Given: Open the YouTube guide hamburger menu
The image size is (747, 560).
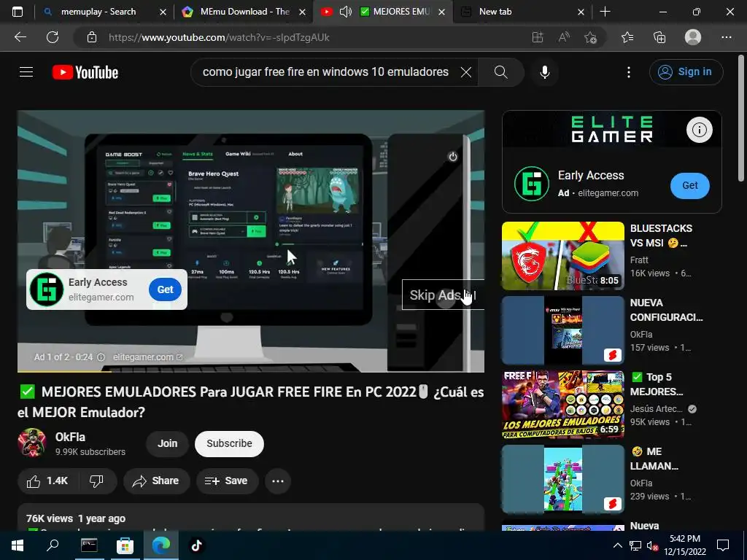Looking at the screenshot, I should pos(26,72).
